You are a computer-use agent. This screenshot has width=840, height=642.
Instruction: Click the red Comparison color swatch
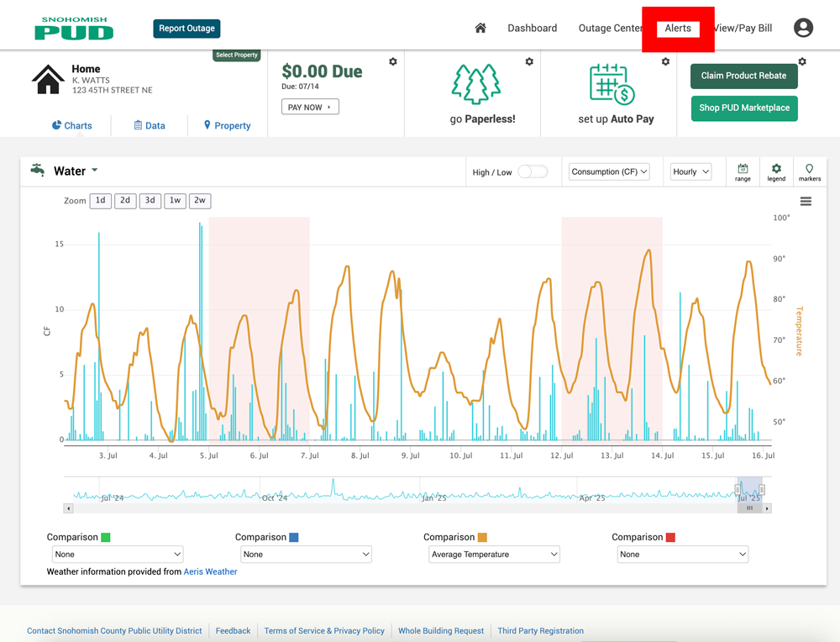tap(670, 537)
